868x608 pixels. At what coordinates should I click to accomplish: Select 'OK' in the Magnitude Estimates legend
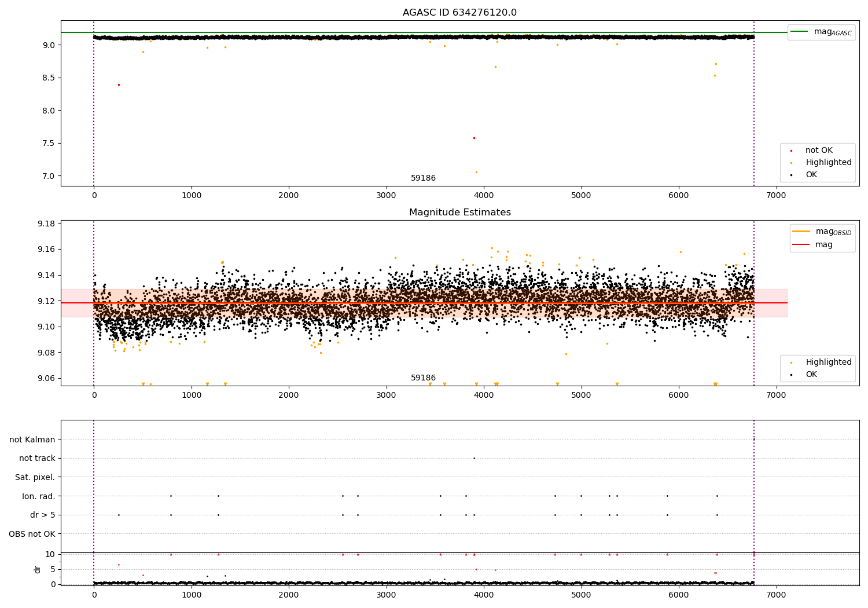(x=811, y=375)
